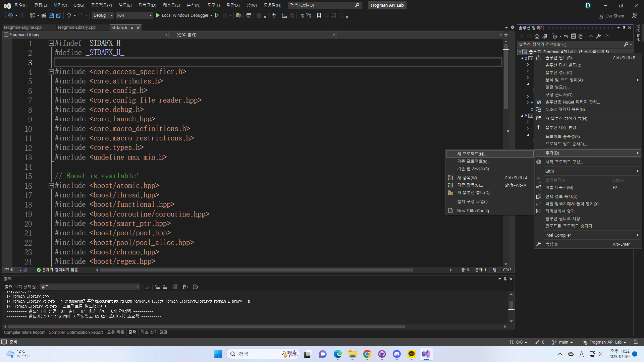Open the 빌드(B) menu in menu bar
Image resolution: width=644 pixels, height=362 pixels.
125,5
